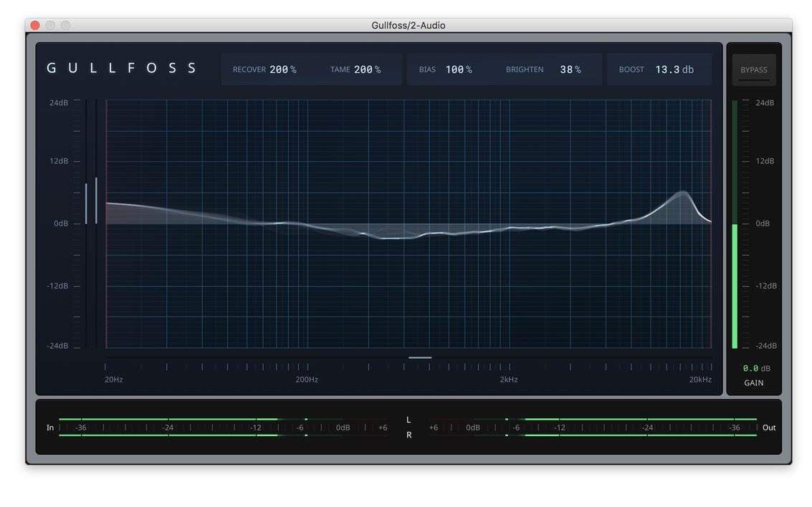Click the TAME 200 % value
Viewport: 812px width, 507px height.
click(x=367, y=69)
